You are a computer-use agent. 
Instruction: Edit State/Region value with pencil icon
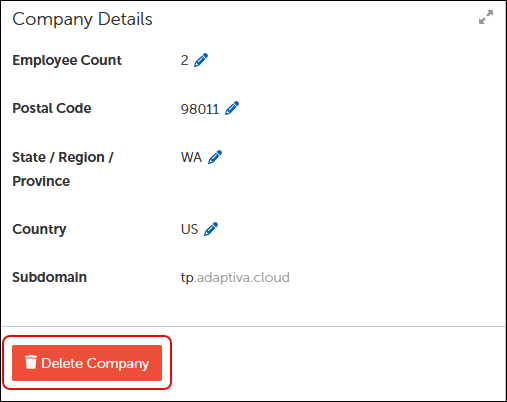(x=215, y=157)
